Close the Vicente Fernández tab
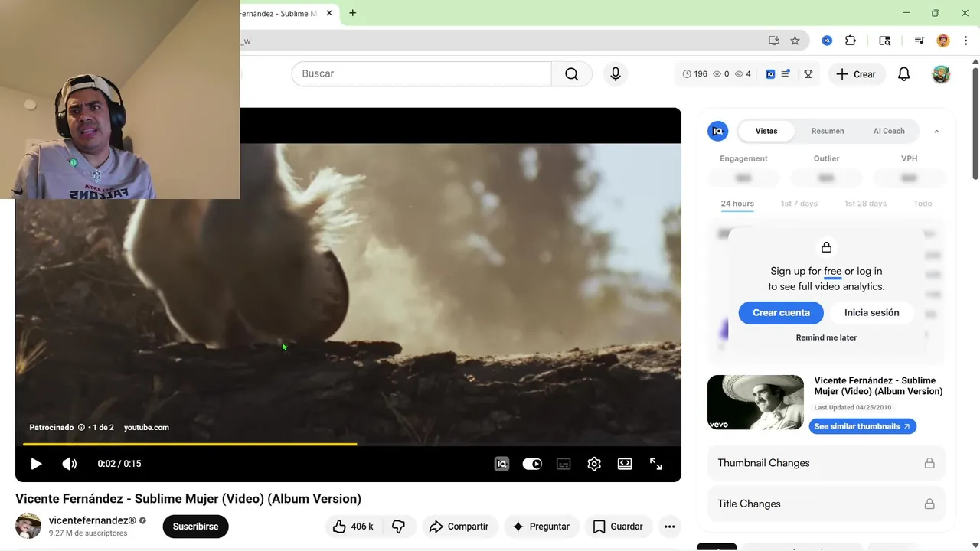The width and height of the screenshot is (980, 551). [330, 13]
